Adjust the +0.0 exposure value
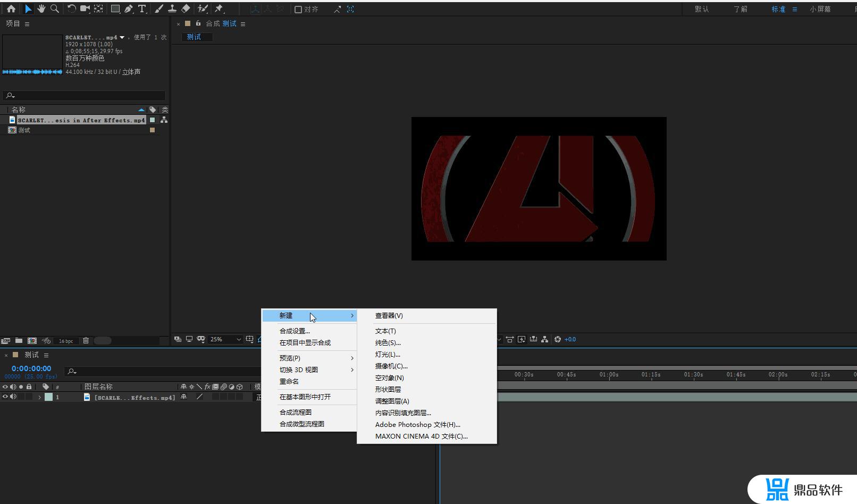 570,339
